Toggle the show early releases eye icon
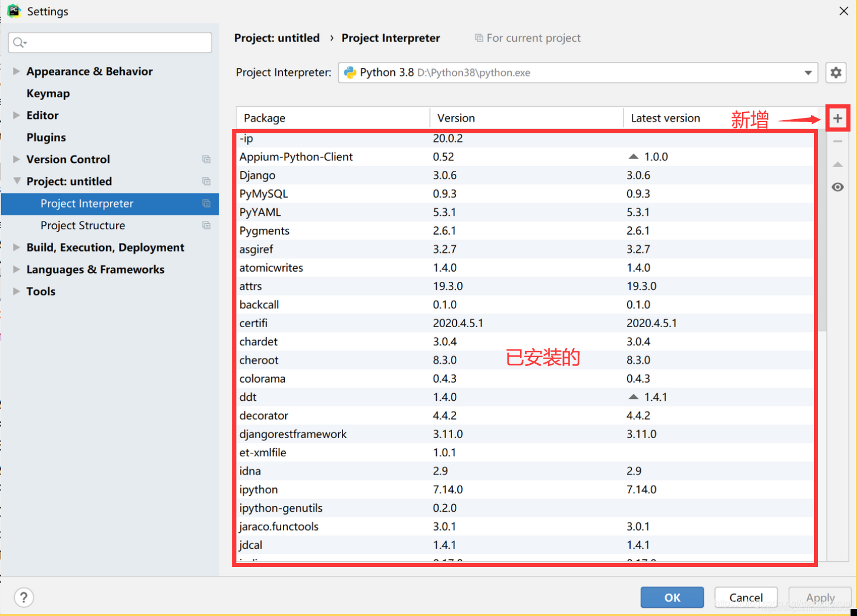 point(838,187)
